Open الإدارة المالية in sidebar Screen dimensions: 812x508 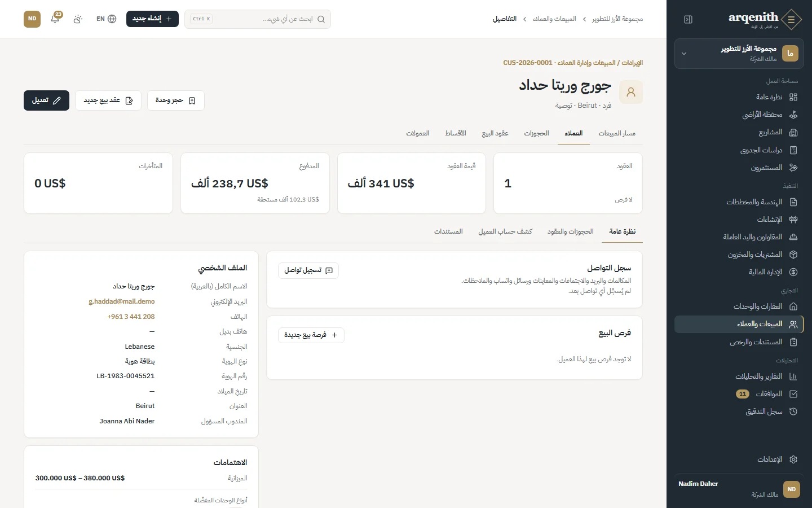pos(739,272)
